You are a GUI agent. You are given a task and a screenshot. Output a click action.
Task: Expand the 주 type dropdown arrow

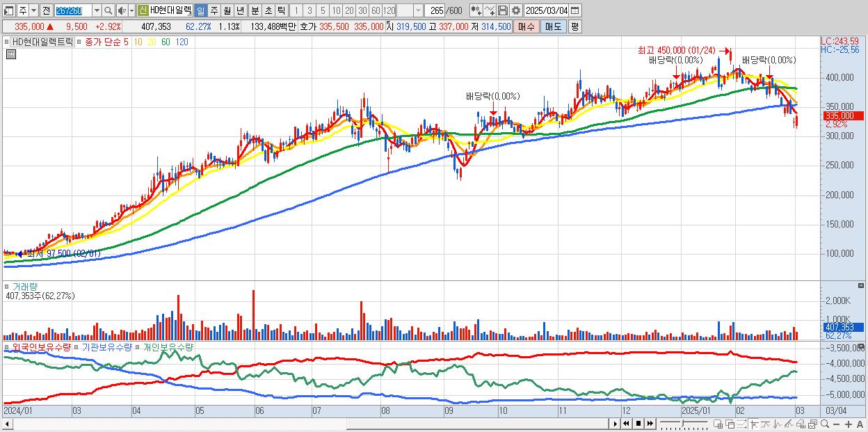click(33, 11)
